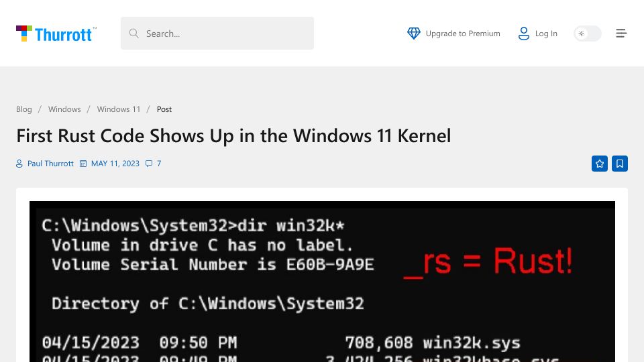Screen dimensions: 644x362
Task: Favorite the post with star button
Action: pyautogui.click(x=600, y=164)
